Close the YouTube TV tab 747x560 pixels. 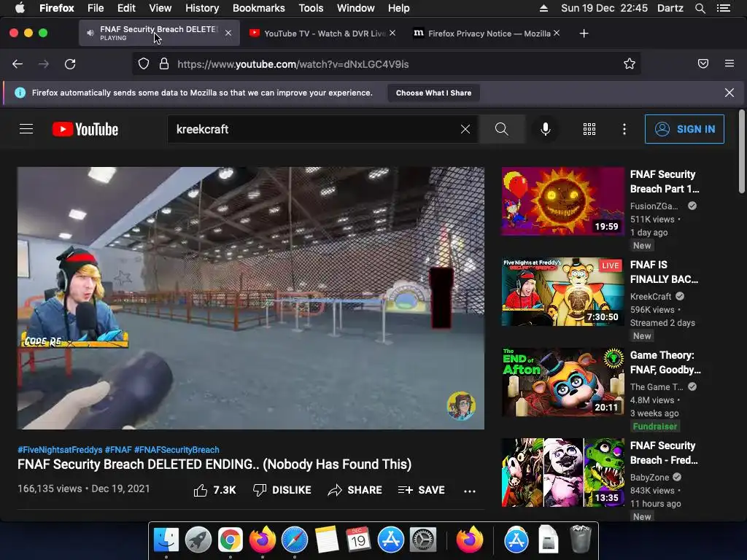392,33
